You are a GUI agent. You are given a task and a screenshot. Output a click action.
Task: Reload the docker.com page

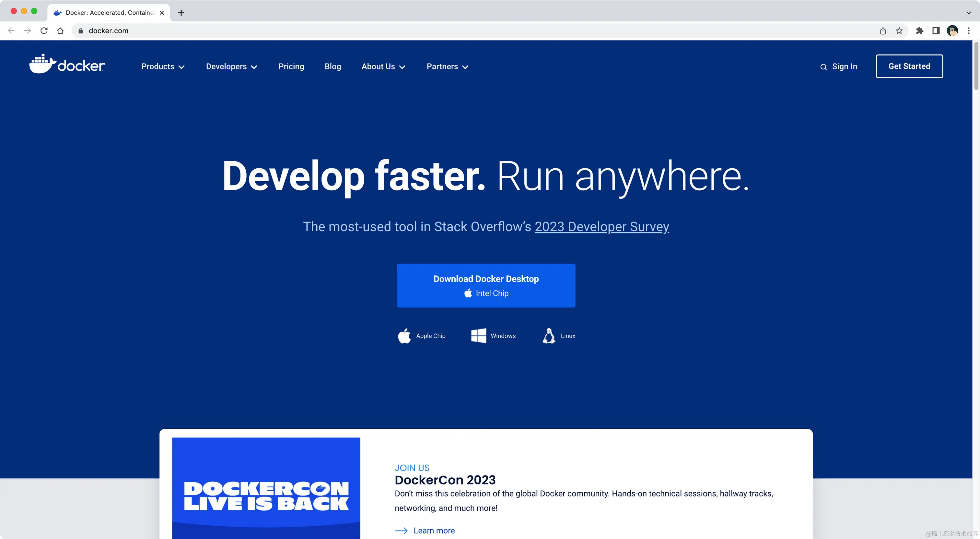click(44, 30)
